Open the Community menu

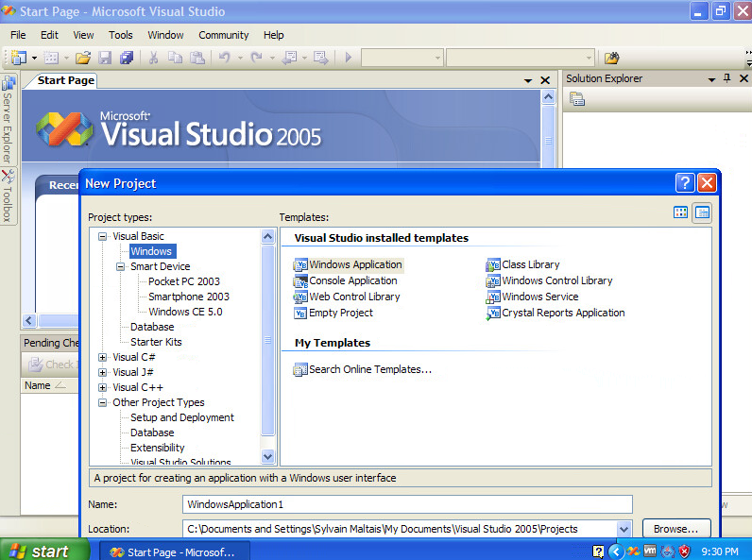coord(223,35)
